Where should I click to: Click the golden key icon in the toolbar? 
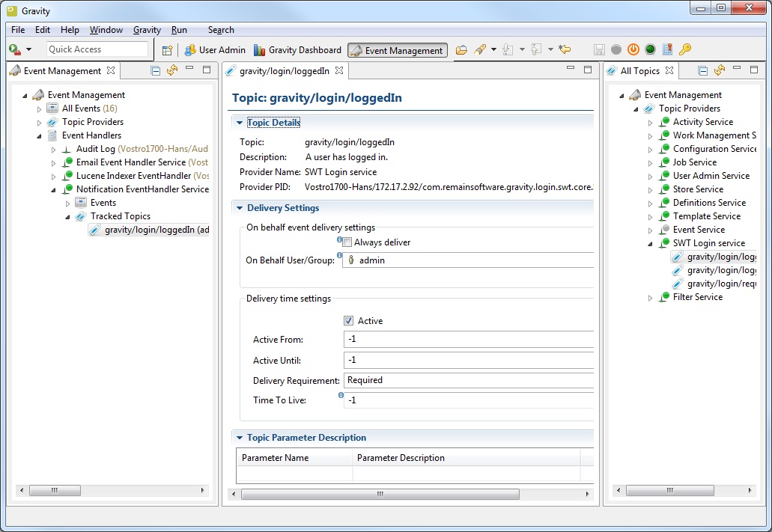coord(684,49)
